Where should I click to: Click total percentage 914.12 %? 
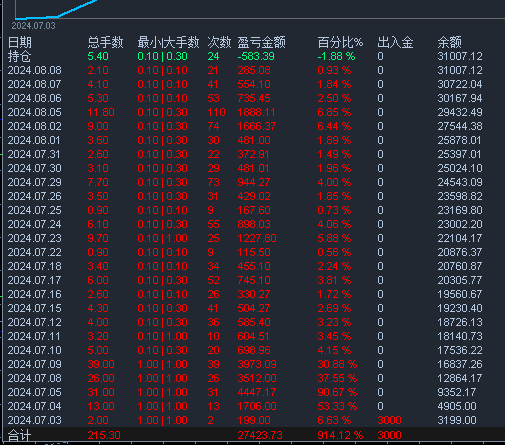[x=340, y=435]
